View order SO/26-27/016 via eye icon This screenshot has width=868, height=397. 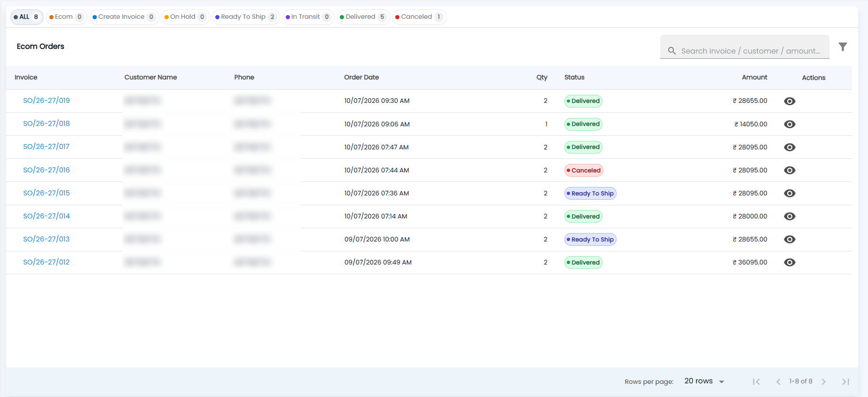pos(790,170)
